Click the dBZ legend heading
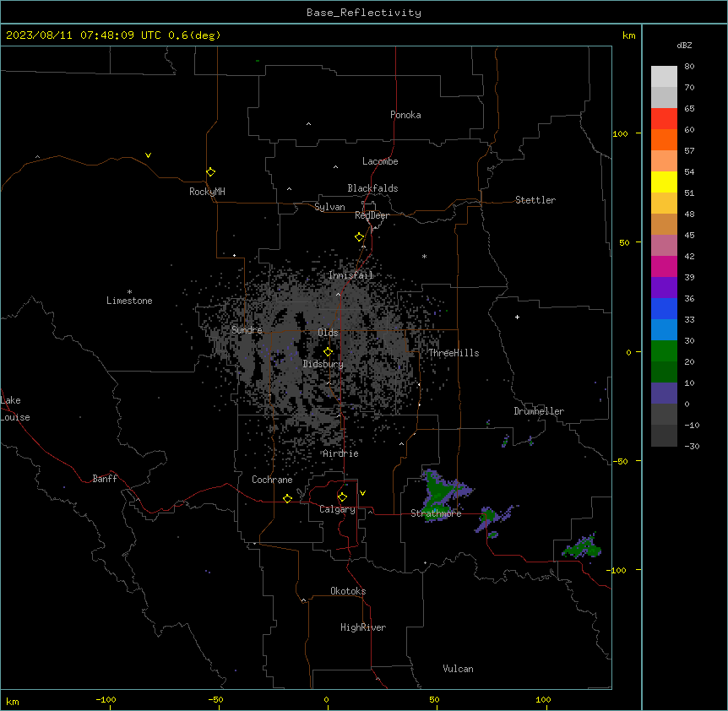 (x=684, y=45)
